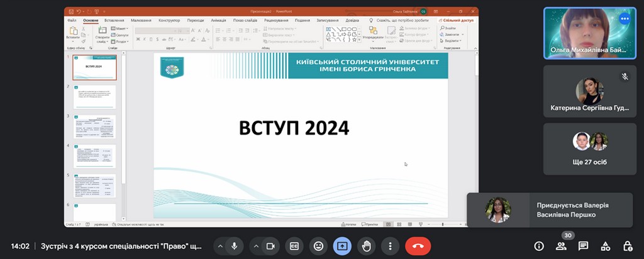Expand audio settings arrow beside the microphone

click(220, 246)
